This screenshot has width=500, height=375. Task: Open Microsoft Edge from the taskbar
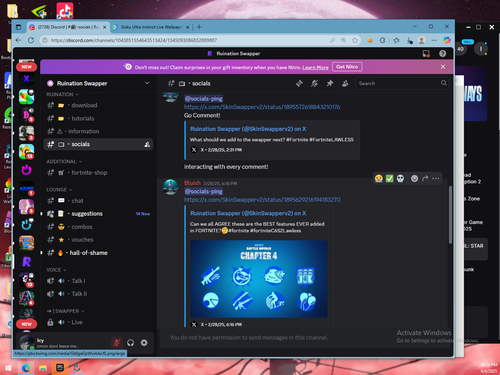[26, 368]
